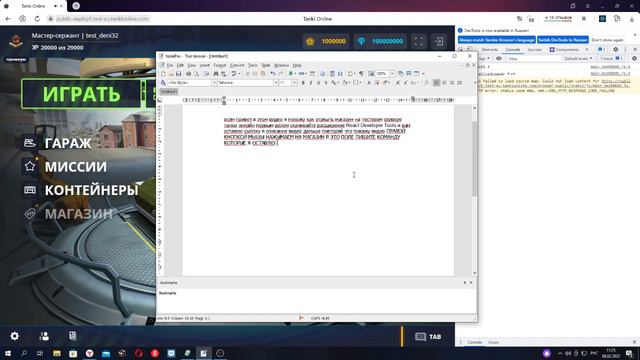640x360 pixels.
Task: Toggle Strikethrough formatting in NotePro
Action: point(326,83)
